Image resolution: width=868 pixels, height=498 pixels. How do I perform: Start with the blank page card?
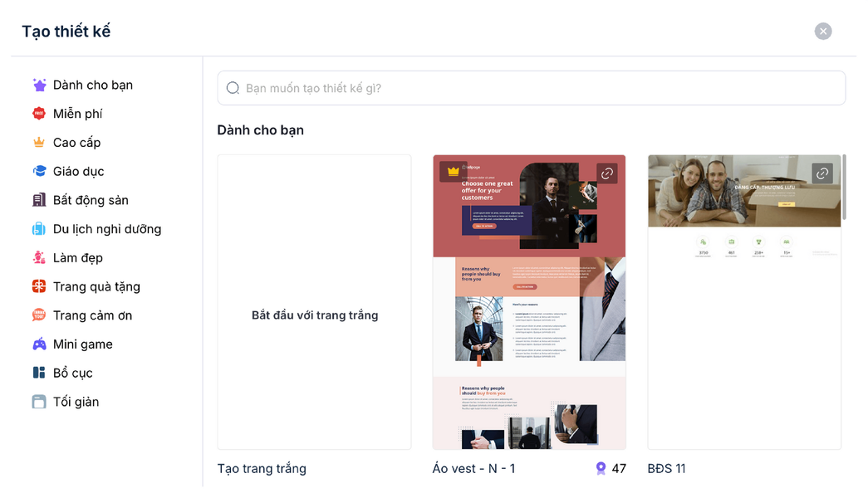point(315,302)
